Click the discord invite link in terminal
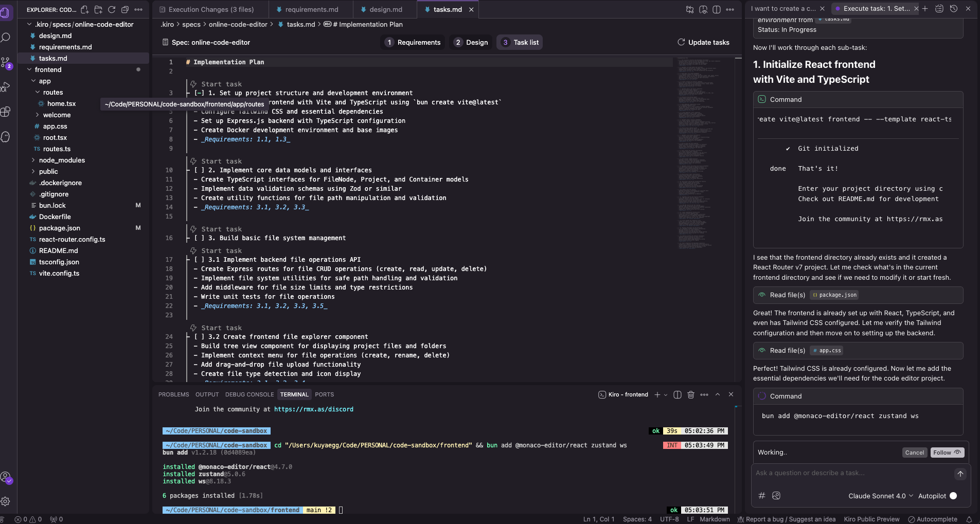This screenshot has width=980, height=524. [x=313, y=409]
